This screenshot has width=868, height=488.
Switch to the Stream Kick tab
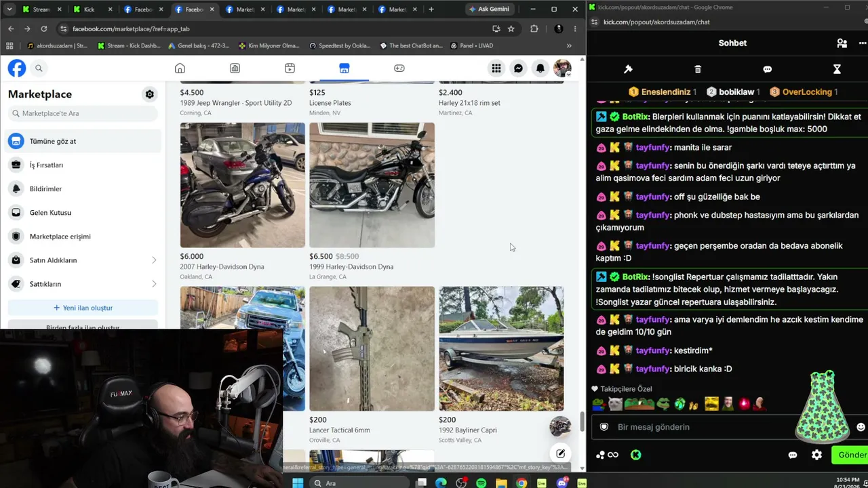click(x=42, y=9)
